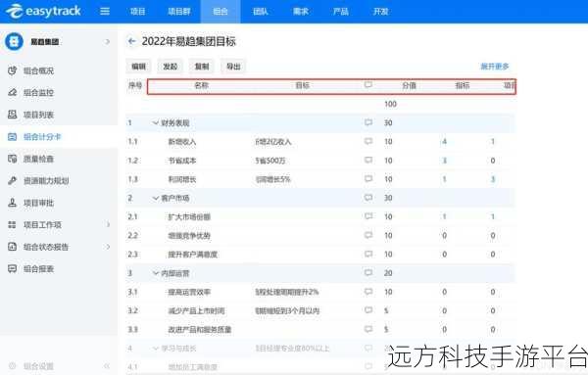This screenshot has height=375, width=588.
Task: Select the 节省500万 target cell
Action: coord(270,161)
